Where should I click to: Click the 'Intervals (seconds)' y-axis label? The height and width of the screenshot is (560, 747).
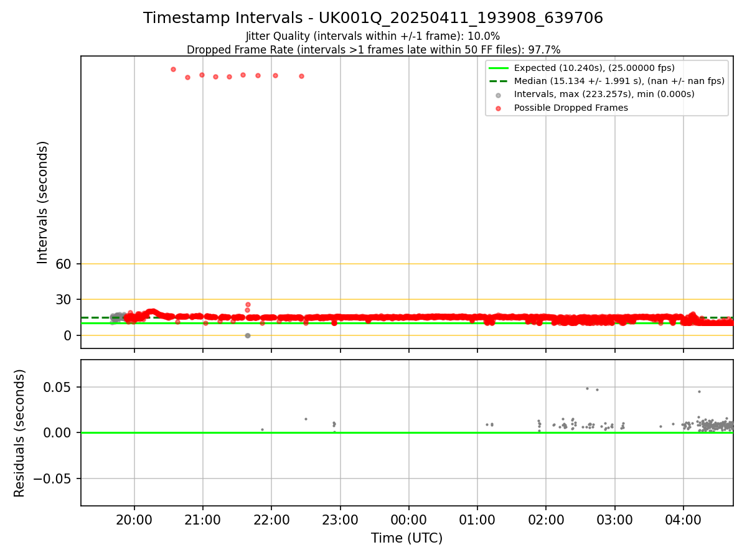(x=42, y=202)
